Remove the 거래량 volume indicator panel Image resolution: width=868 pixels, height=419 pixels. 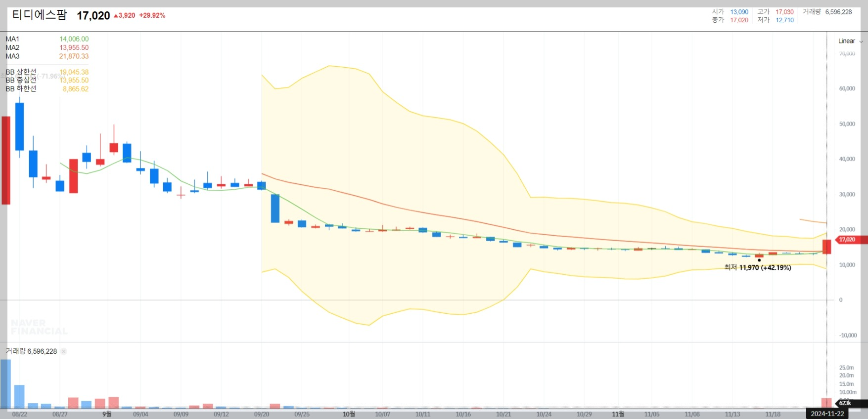[x=64, y=351]
